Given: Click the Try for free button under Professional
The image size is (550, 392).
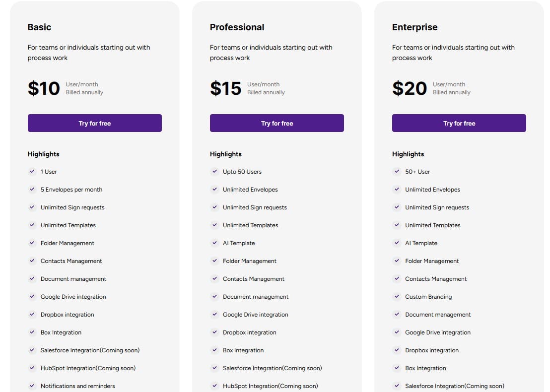Looking at the screenshot, I should [x=276, y=123].
